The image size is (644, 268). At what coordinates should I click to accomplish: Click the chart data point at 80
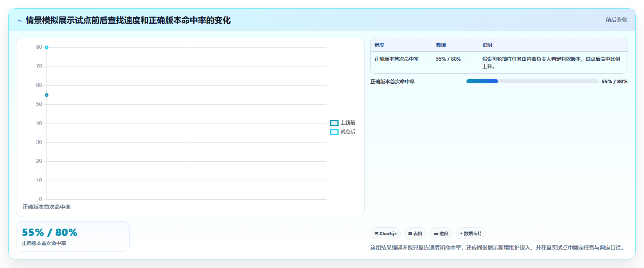click(x=47, y=48)
